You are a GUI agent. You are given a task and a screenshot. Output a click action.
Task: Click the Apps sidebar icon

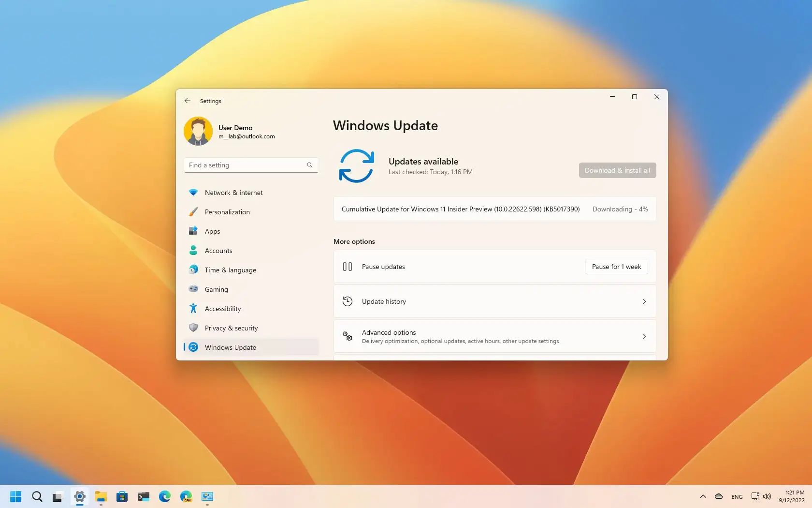193,231
